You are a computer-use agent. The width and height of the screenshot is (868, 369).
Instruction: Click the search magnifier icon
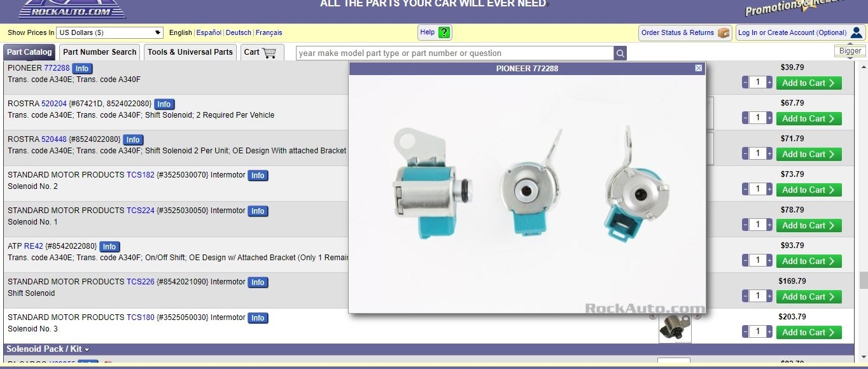click(620, 53)
